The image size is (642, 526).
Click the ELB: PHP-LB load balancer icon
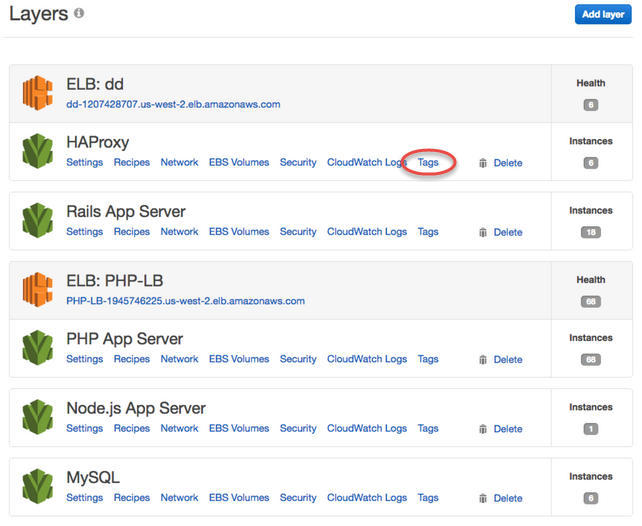pyautogui.click(x=38, y=290)
